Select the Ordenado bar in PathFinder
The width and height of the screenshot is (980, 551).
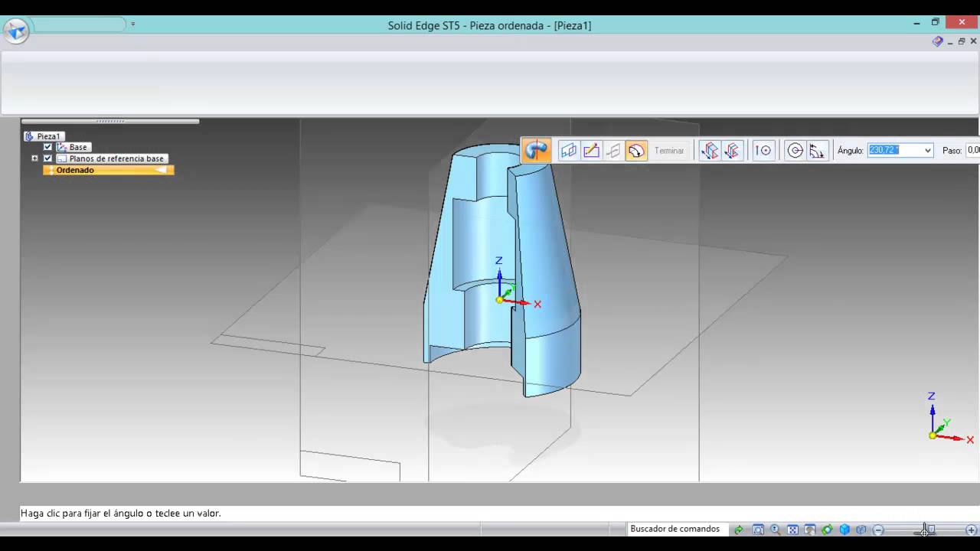109,170
